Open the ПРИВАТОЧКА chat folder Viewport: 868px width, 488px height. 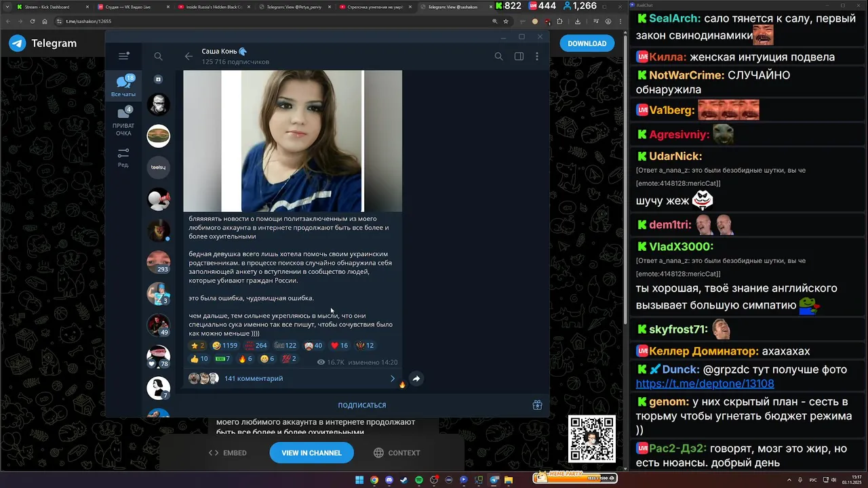123,121
